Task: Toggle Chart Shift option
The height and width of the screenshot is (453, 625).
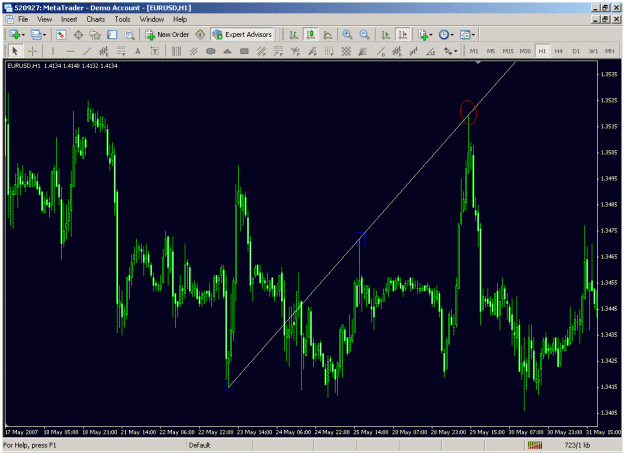Action: [403, 35]
